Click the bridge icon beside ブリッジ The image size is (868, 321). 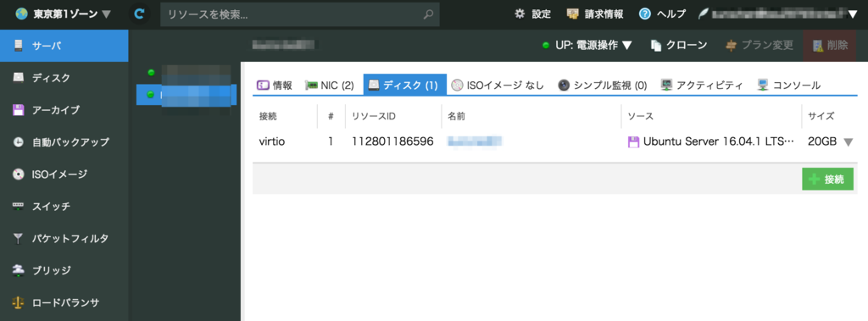click(x=19, y=271)
